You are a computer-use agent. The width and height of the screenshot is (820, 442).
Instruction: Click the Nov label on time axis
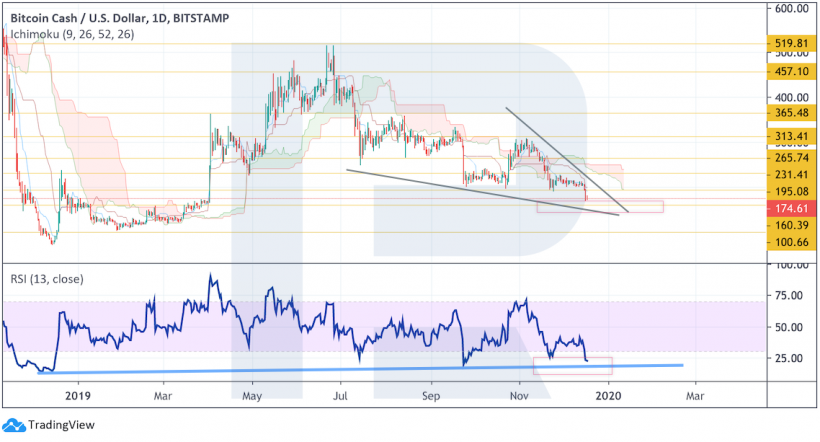519,396
